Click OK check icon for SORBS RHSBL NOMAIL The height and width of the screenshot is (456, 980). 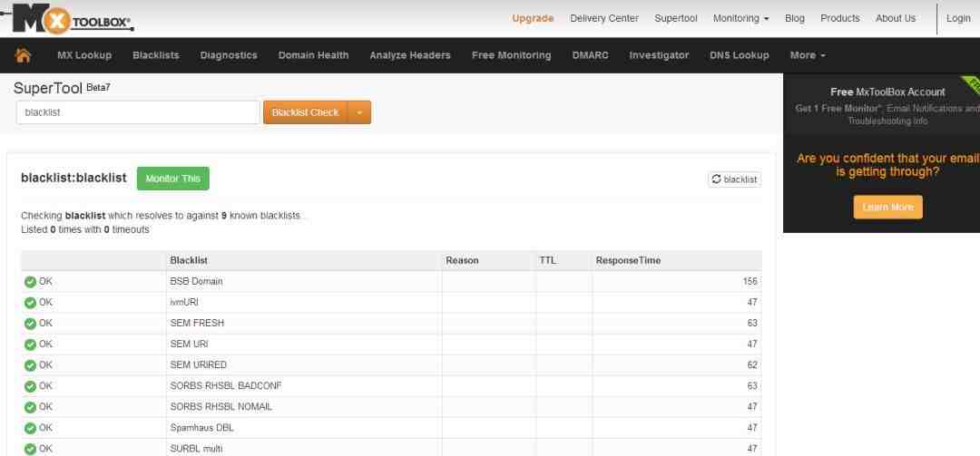[x=30, y=407]
